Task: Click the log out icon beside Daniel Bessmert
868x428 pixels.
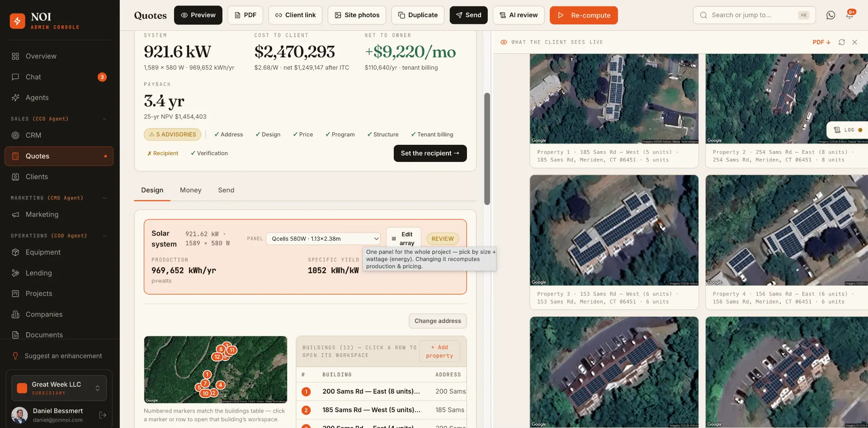Action: point(103,415)
